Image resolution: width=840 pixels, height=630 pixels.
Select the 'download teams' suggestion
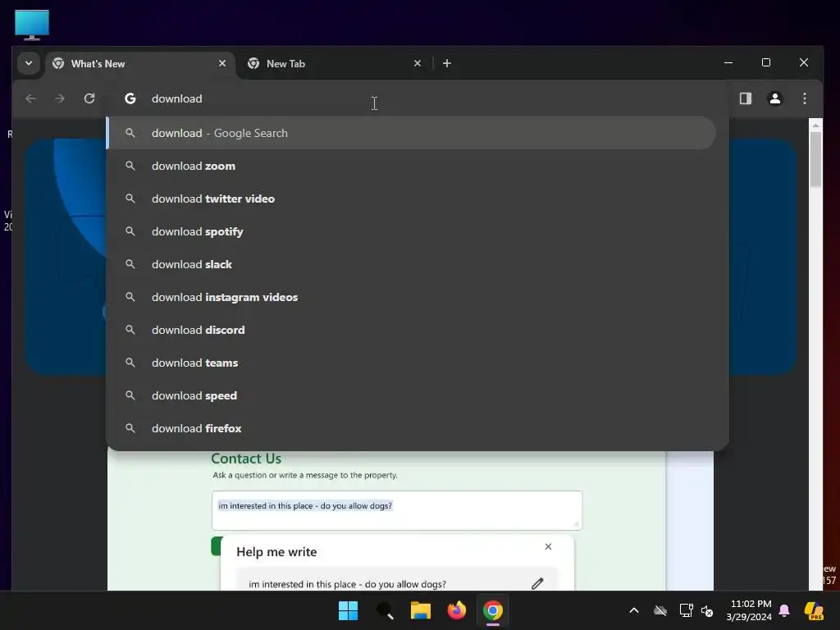click(411, 363)
